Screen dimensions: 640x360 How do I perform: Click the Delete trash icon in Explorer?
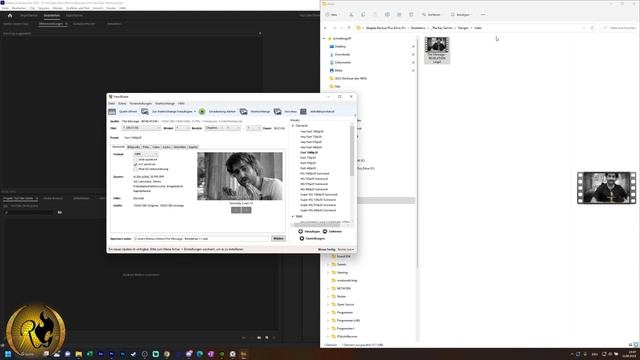tap(411, 15)
